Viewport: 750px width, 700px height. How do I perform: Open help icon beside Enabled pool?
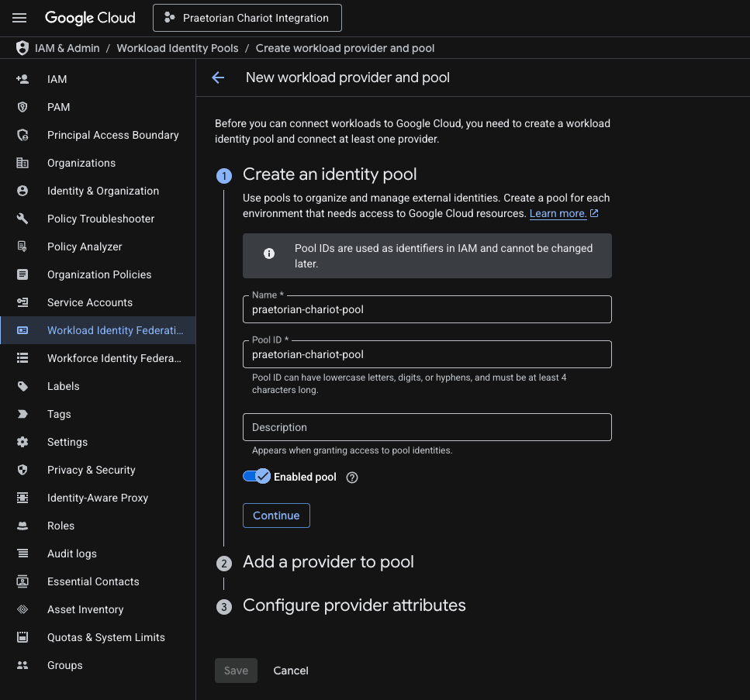pyautogui.click(x=352, y=478)
